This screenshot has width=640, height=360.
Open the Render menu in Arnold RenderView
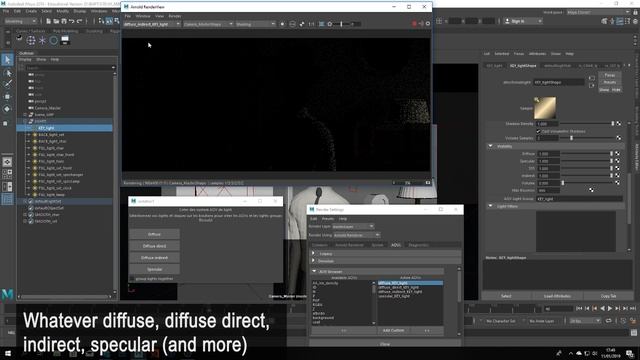[175, 16]
